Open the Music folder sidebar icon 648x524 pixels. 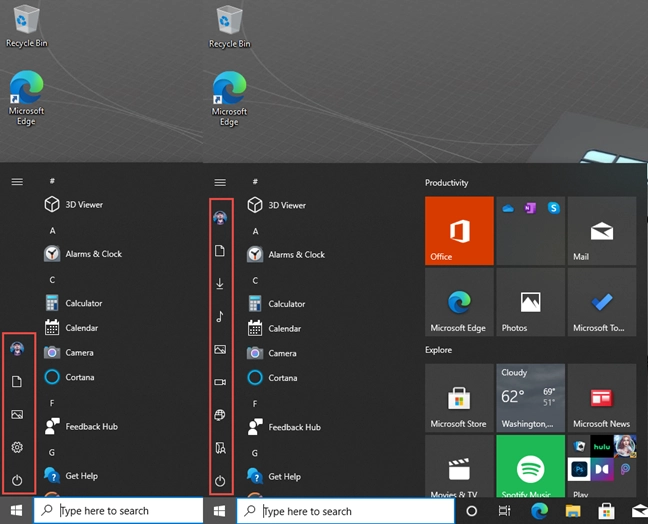220,317
